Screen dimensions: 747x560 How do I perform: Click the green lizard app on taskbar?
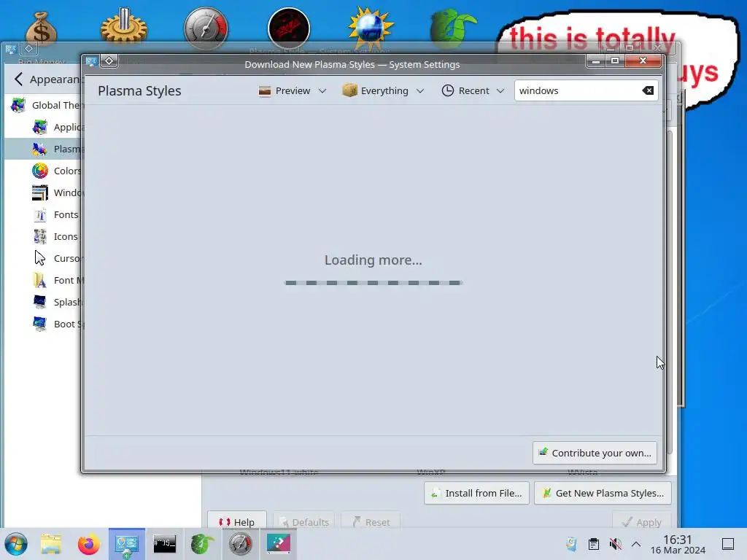coord(203,544)
